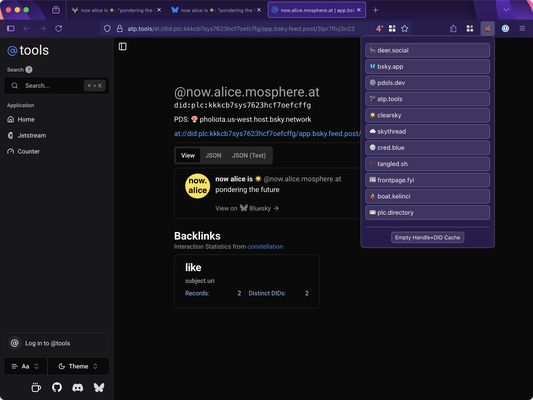The width and height of the screenshot is (533, 400).
Task: Open the Bluesky butterfly icon in sidebar footer
Action: [x=99, y=387]
